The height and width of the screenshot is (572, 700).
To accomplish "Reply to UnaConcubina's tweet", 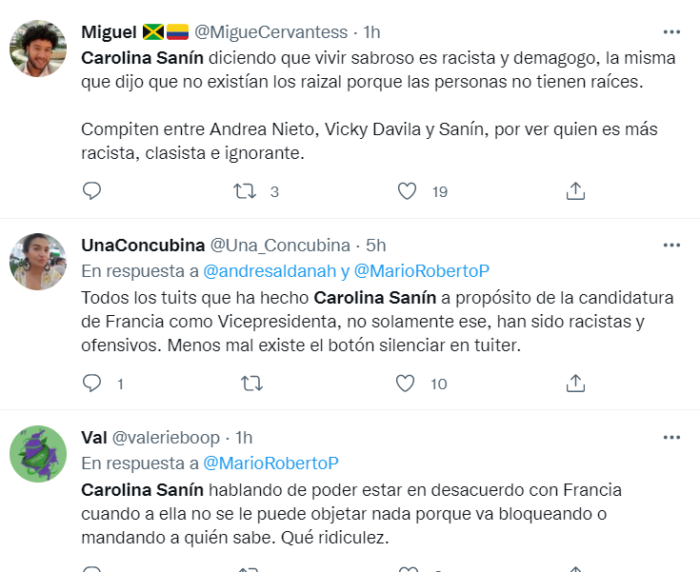I will (92, 383).
